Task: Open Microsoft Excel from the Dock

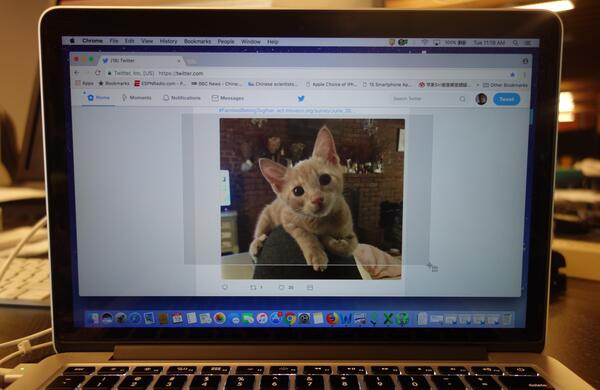Action: 388,318
